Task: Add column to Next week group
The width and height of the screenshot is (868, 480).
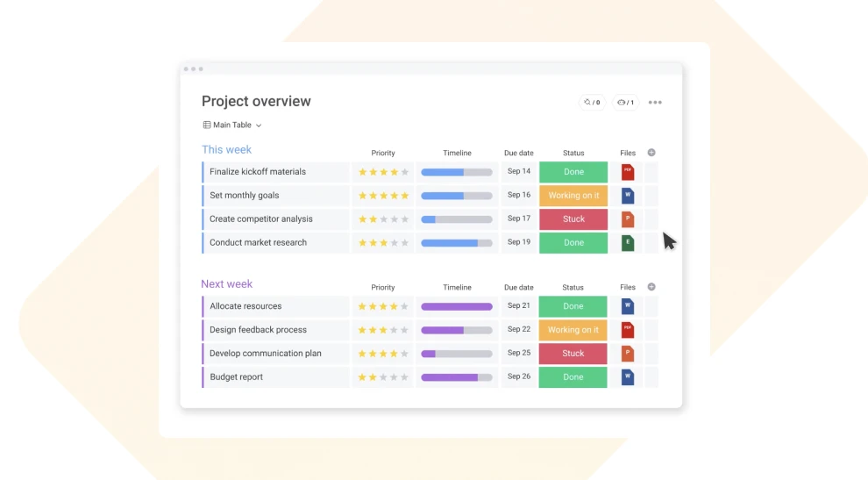Action: pos(651,287)
